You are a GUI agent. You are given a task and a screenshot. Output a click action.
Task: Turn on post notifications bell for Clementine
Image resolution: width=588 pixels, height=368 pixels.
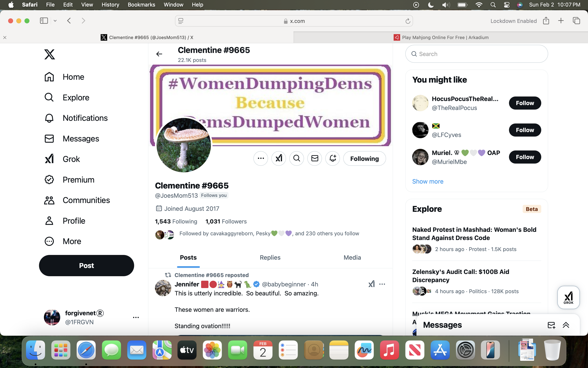(x=333, y=158)
